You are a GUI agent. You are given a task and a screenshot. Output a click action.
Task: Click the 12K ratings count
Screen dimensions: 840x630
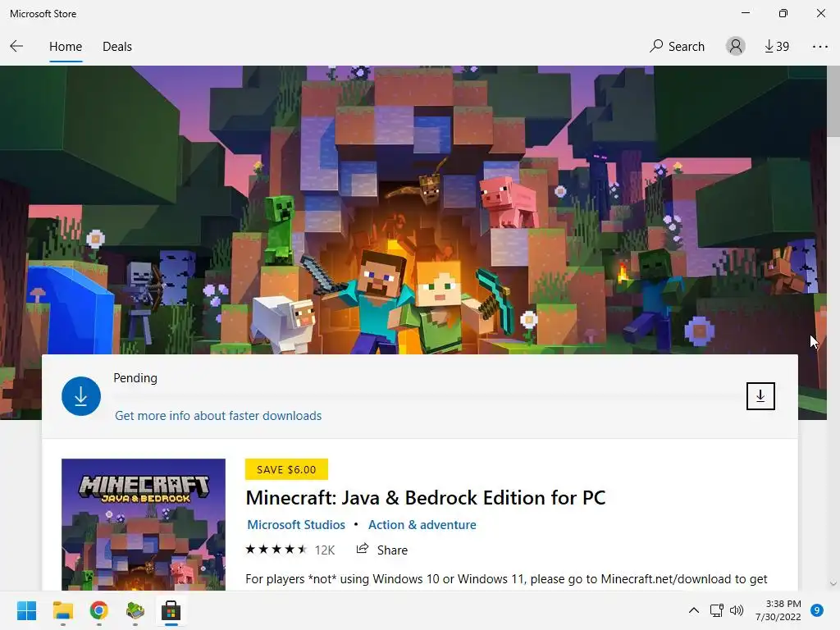point(325,550)
